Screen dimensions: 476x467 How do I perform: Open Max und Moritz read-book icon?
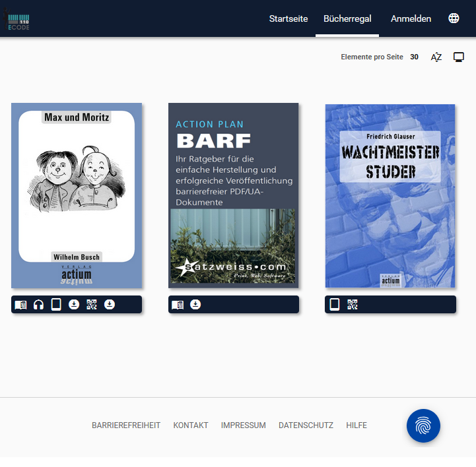pos(20,305)
